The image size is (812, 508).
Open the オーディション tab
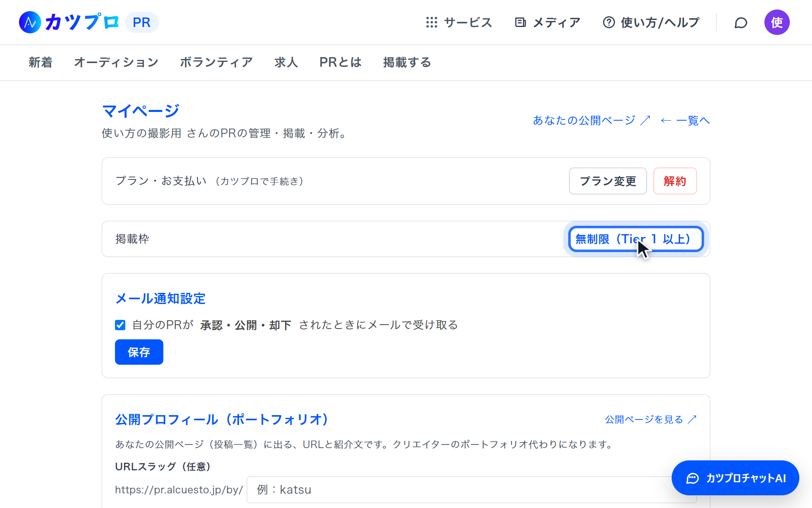point(116,62)
